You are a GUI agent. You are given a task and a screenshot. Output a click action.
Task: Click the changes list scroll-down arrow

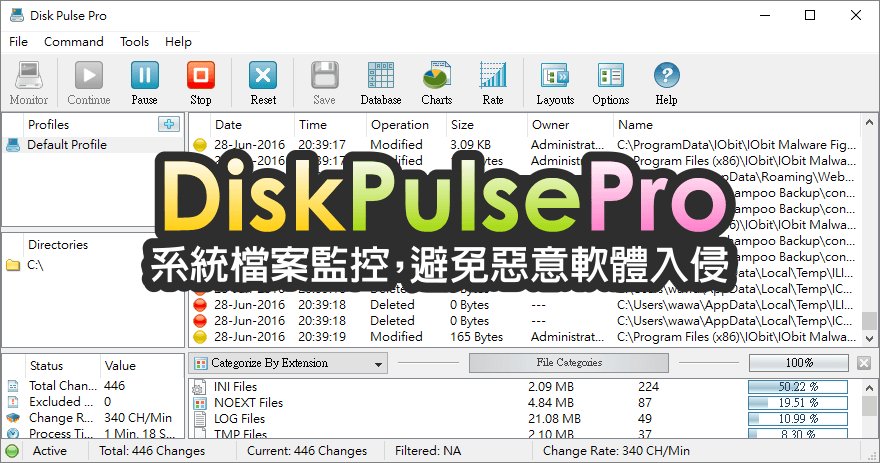[x=869, y=338]
